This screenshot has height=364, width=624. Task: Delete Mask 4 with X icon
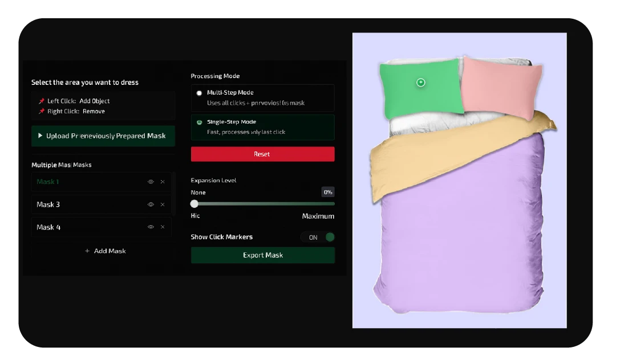click(163, 227)
